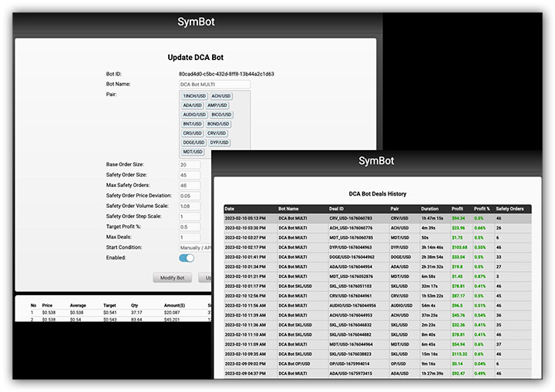Image resolution: width=555 pixels, height=392 pixels.
Task: Click date 2023-02-10 03:30 PM
Action: [x=245, y=228]
